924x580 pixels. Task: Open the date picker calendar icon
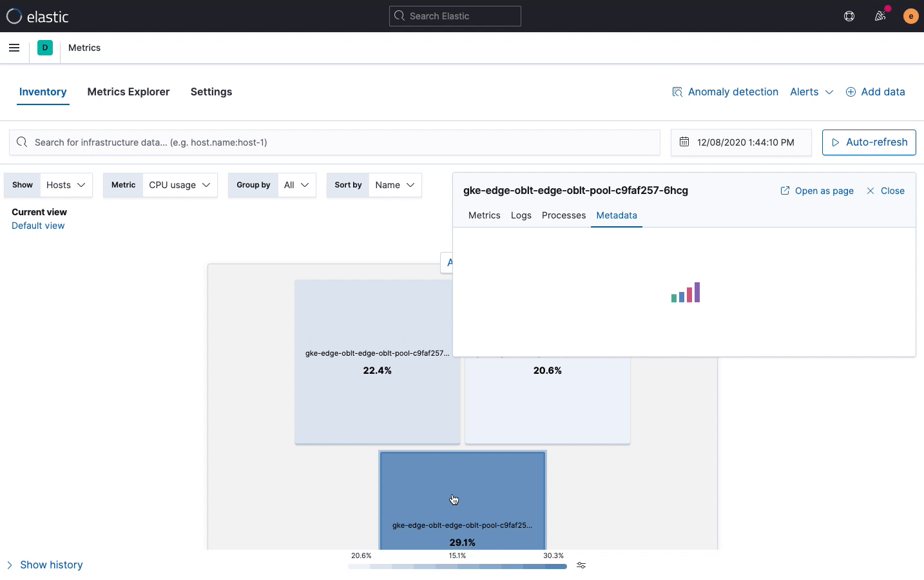click(684, 142)
